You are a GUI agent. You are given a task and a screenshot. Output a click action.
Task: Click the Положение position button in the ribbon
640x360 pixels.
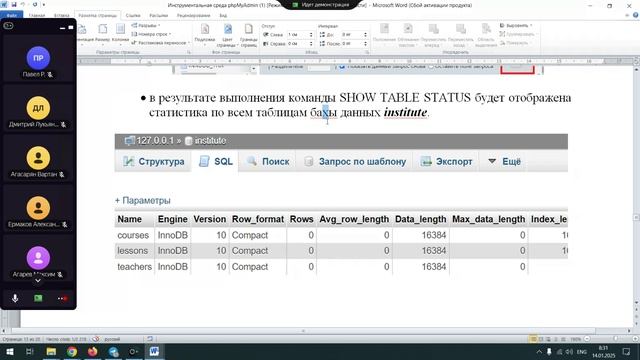(x=384, y=33)
